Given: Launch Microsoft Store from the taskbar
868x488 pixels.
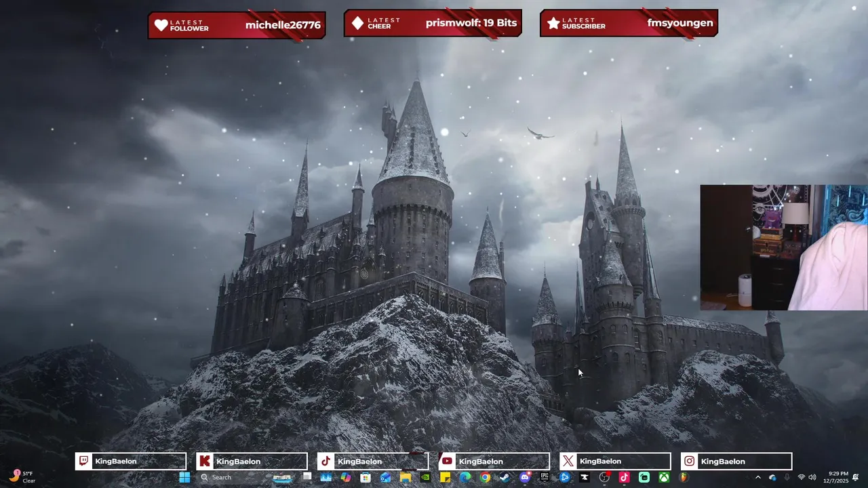Looking at the screenshot, I should click(x=366, y=477).
